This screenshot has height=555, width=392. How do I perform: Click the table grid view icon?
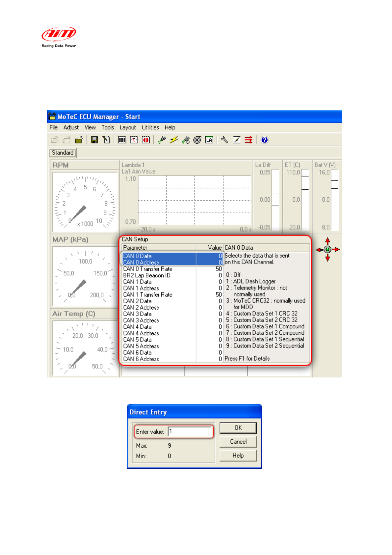point(122,140)
